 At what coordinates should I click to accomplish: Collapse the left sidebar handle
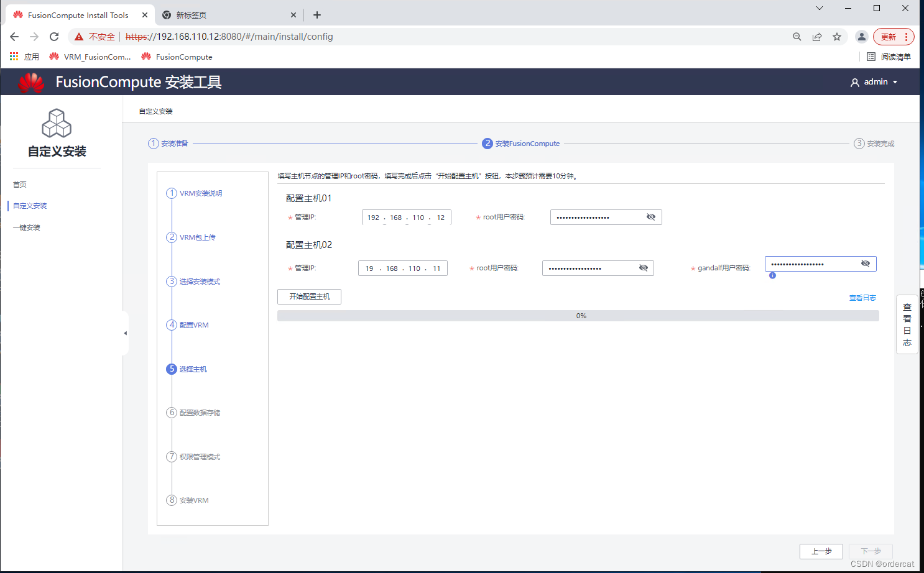[125, 333]
